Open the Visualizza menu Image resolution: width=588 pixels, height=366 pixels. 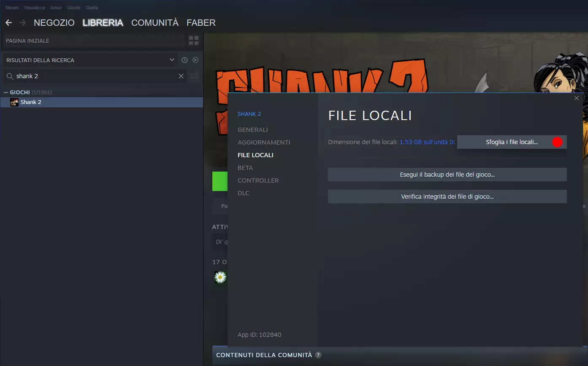pyautogui.click(x=35, y=8)
